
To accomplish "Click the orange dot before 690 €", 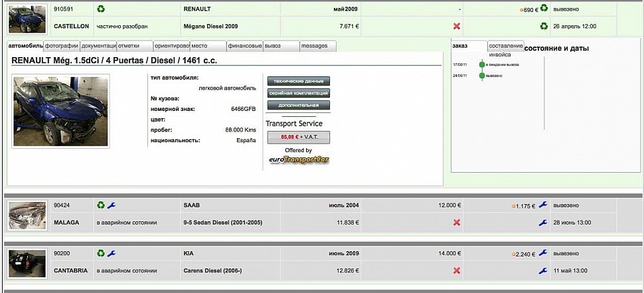I will (522, 9).
